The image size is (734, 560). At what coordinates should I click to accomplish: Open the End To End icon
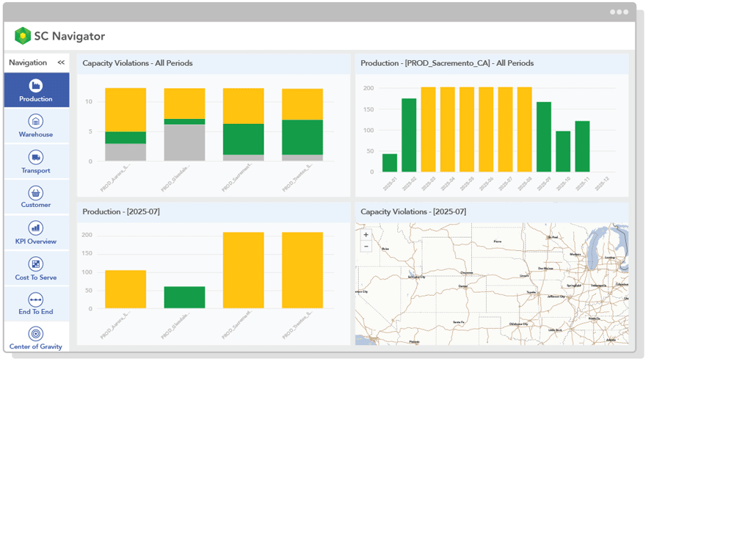(35, 299)
